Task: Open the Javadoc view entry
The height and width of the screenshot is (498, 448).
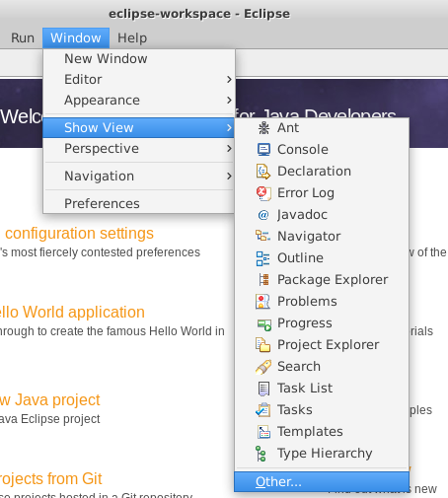Action: click(322, 215)
